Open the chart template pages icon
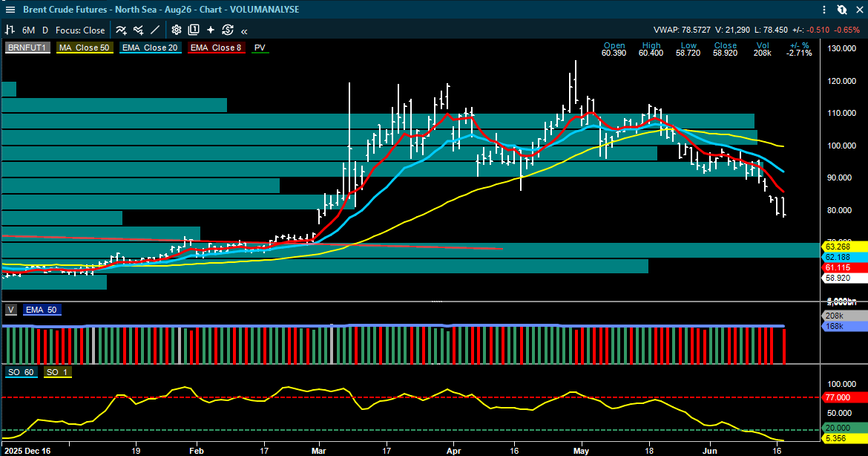The image size is (868, 456). (193, 30)
